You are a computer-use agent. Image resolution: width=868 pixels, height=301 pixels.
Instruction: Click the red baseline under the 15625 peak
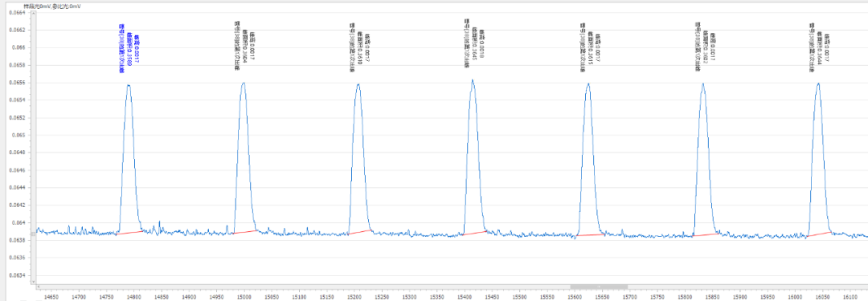[590, 235]
